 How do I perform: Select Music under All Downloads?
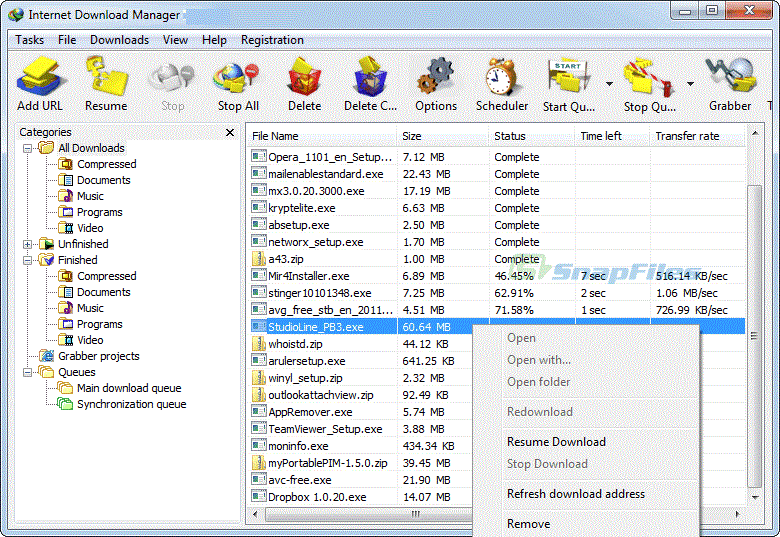point(90,196)
